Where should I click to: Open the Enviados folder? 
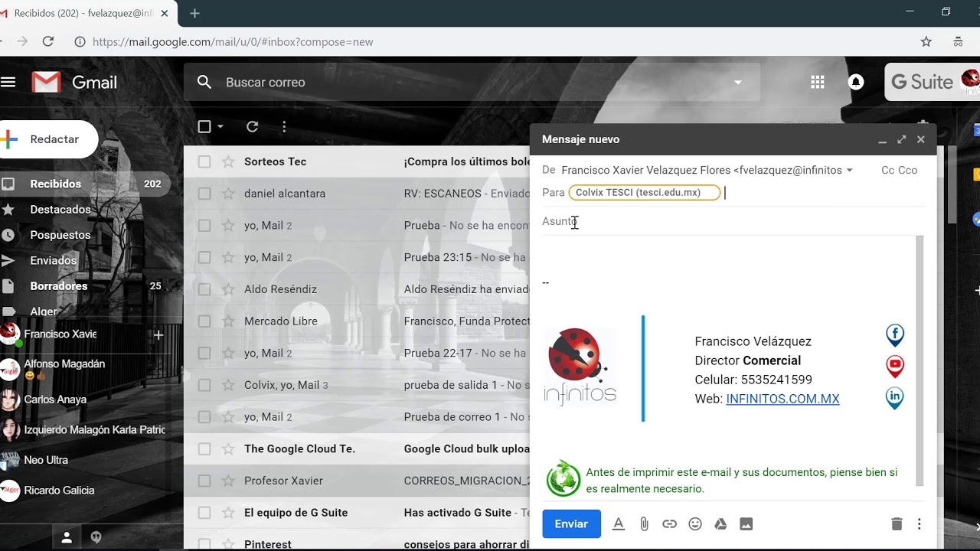click(53, 260)
